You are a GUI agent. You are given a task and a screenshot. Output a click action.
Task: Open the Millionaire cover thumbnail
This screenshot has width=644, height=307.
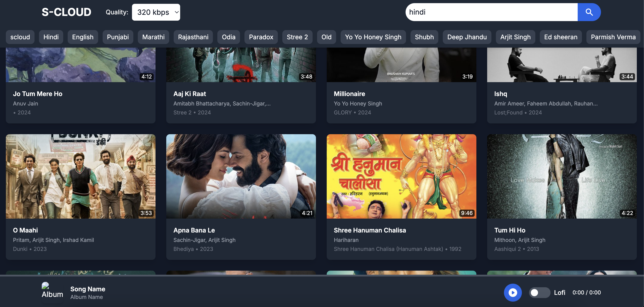[402, 65]
